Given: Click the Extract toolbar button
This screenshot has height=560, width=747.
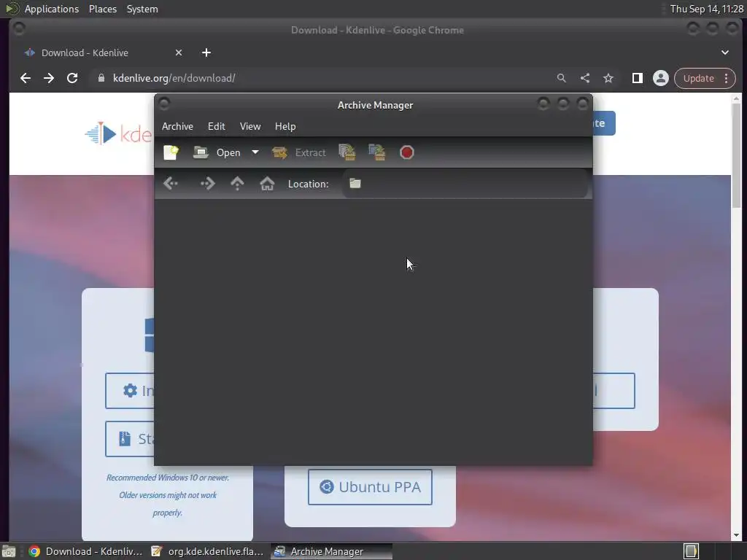Looking at the screenshot, I should (298, 152).
